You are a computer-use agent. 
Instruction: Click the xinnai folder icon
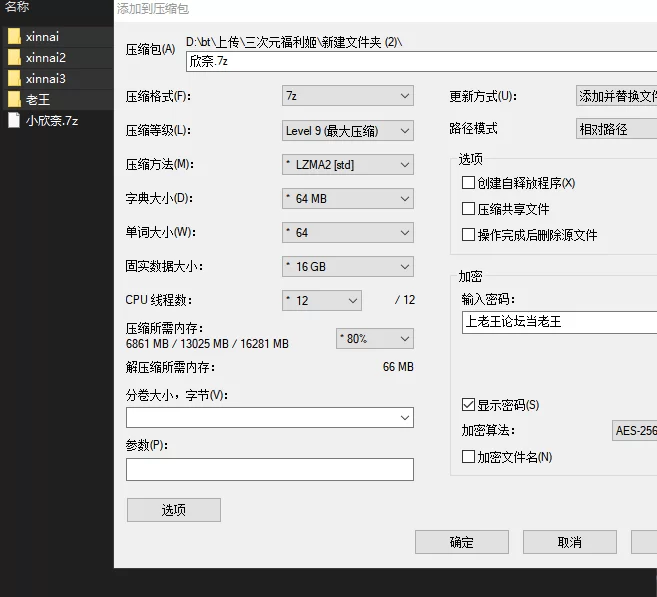14,37
